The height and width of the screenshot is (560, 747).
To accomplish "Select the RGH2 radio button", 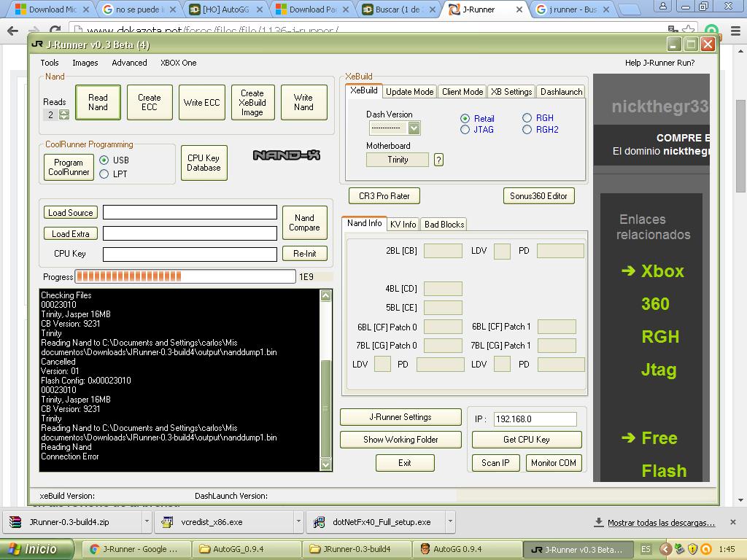I will pyautogui.click(x=527, y=130).
